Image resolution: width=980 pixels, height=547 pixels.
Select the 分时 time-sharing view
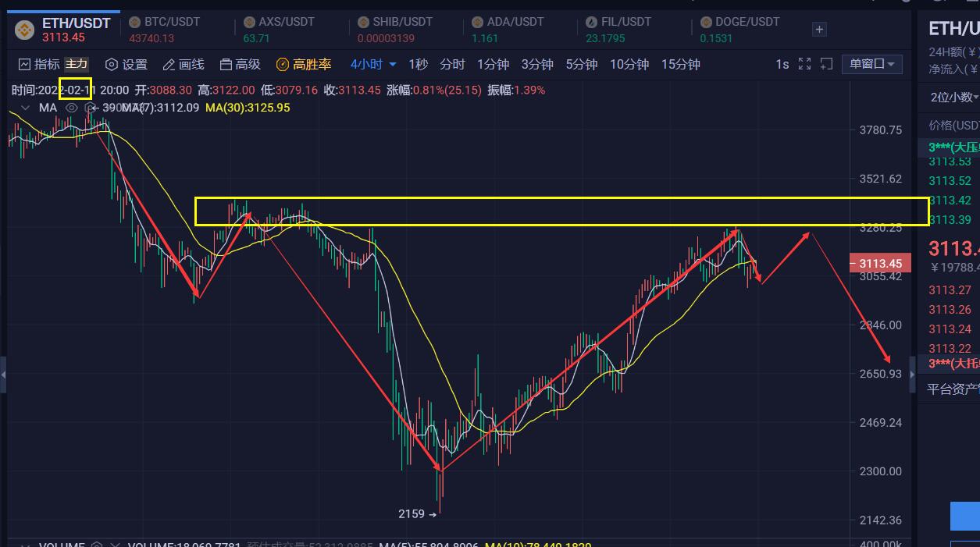tap(452, 64)
